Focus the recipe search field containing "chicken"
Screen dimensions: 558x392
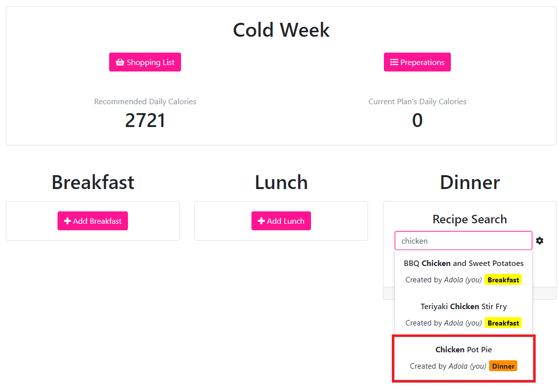[463, 241]
